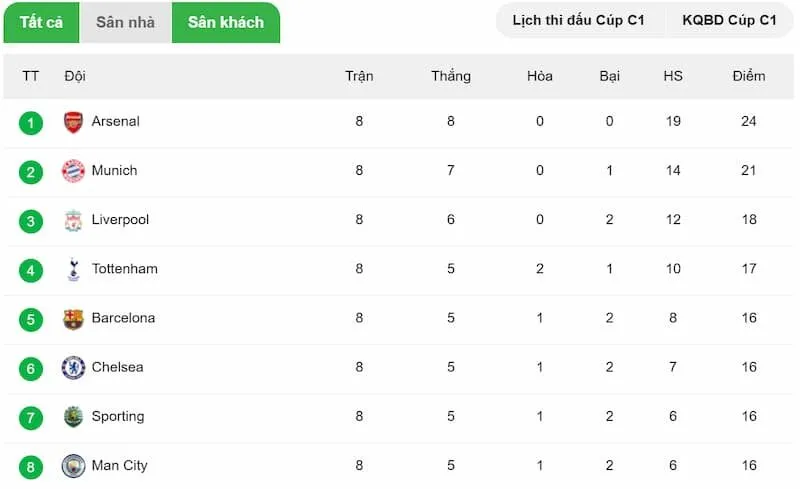Click the green rank 5 badge

pyautogui.click(x=31, y=319)
